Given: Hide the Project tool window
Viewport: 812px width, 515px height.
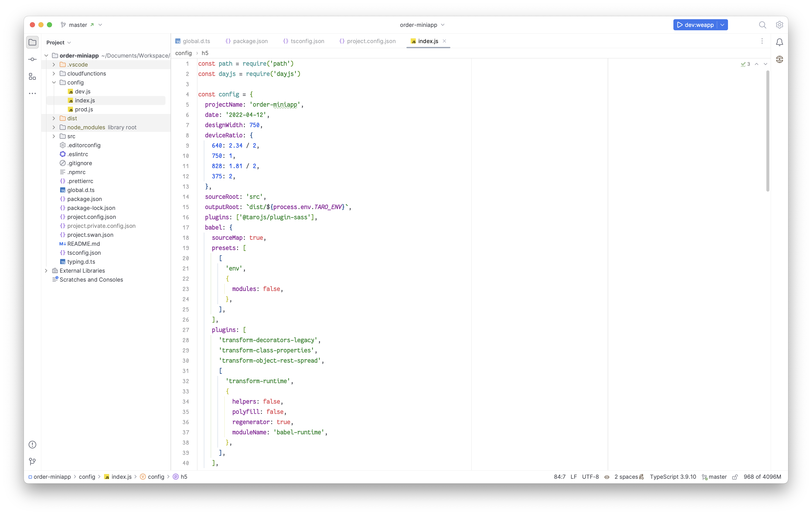Looking at the screenshot, I should pyautogui.click(x=32, y=42).
